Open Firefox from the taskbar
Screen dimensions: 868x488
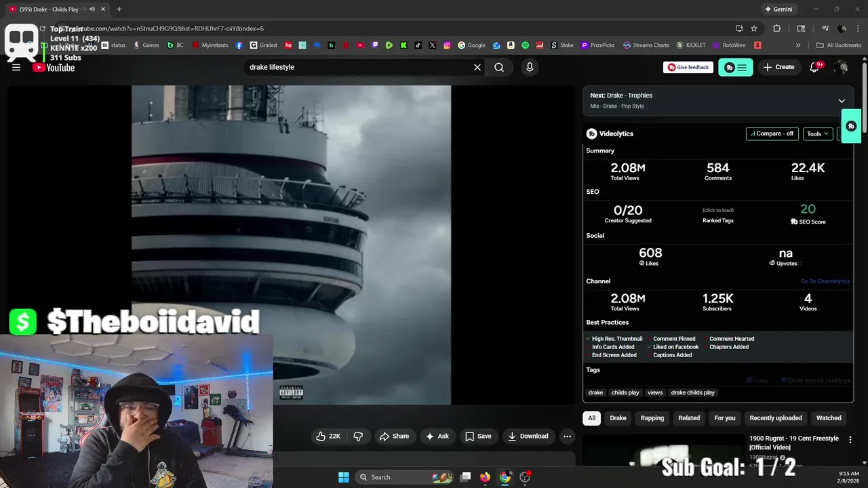tap(485, 477)
